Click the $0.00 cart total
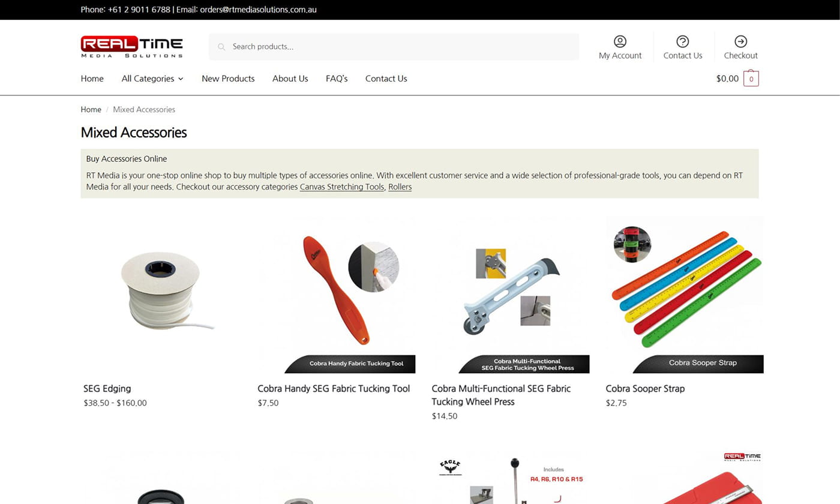 [727, 79]
